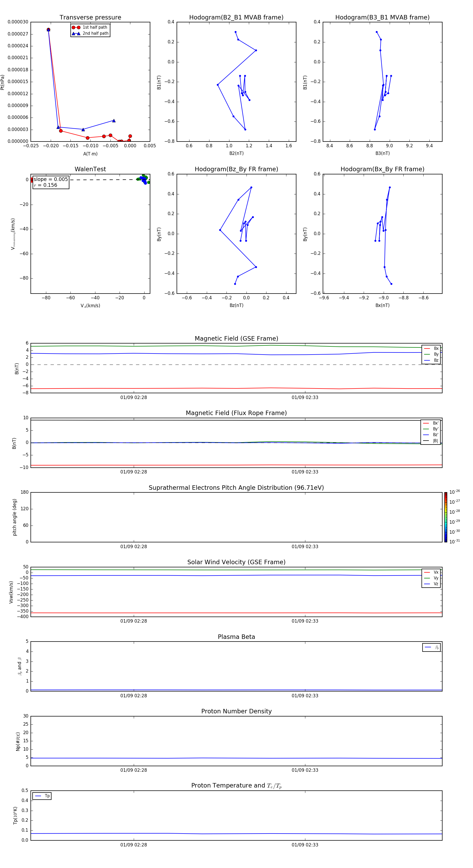Click the 'B2(nT)' x-axis label
The height and width of the screenshot is (868, 473).
point(236,153)
